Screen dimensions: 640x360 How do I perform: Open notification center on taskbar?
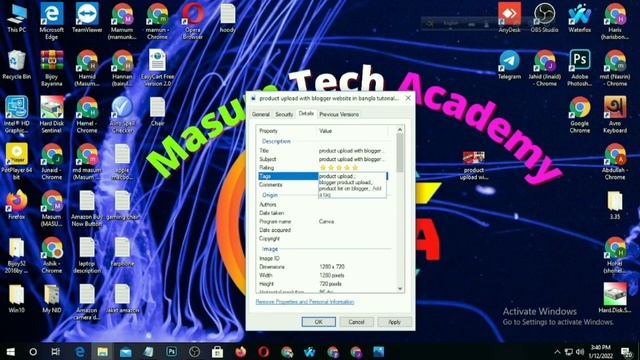point(626,352)
